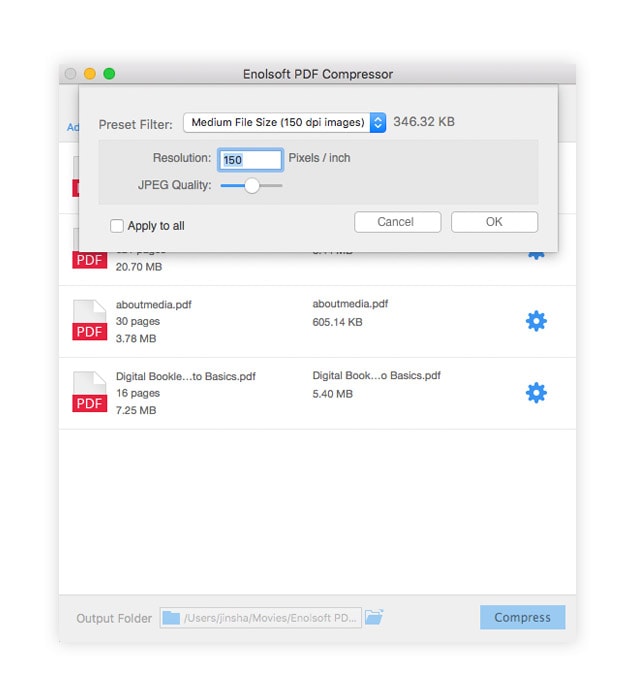
Task: Click the 16 pages label
Action: 138,393
